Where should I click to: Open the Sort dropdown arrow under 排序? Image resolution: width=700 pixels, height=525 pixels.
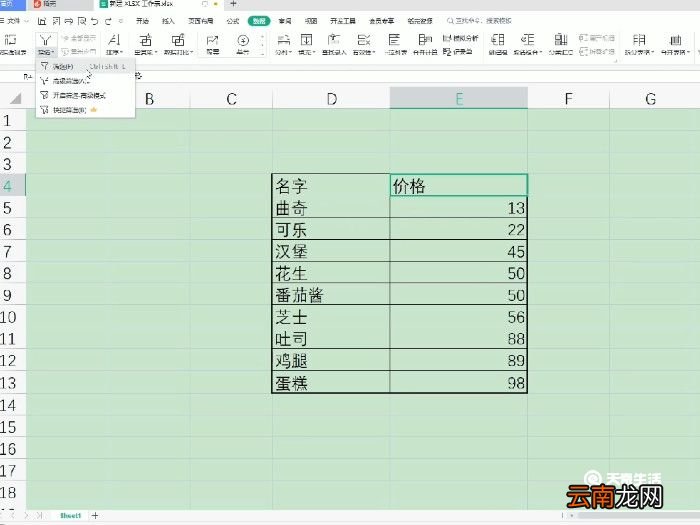tap(121, 53)
